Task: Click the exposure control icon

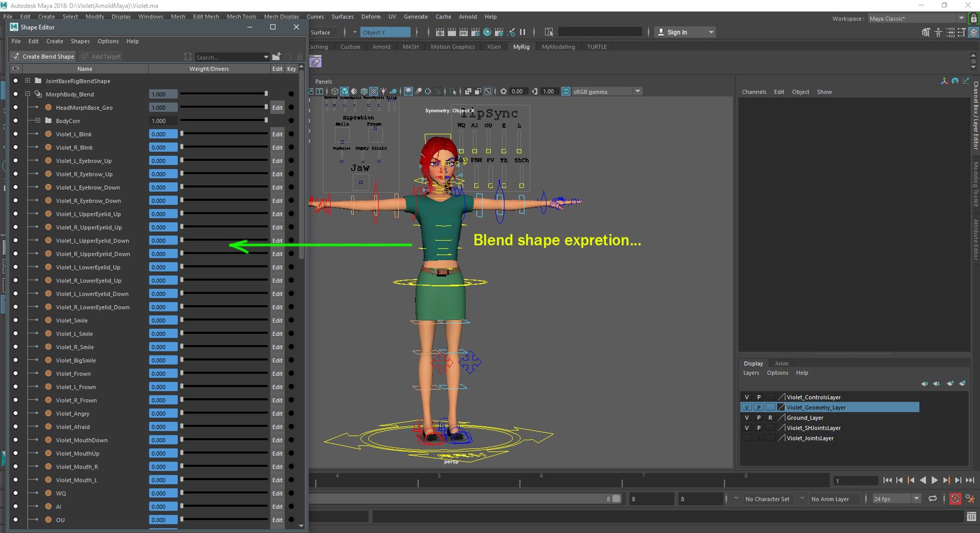Action: pos(503,91)
